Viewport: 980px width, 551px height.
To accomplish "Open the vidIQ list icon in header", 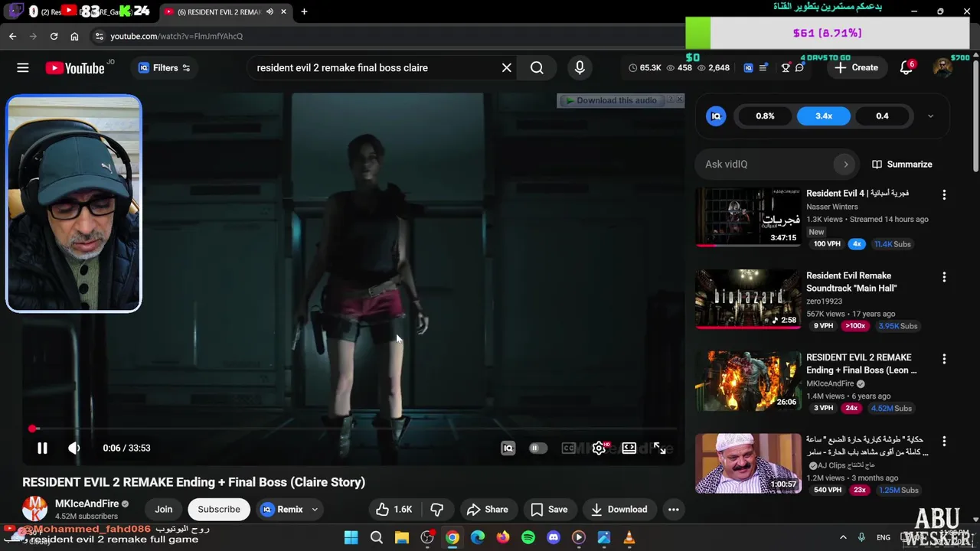I will click(x=763, y=68).
